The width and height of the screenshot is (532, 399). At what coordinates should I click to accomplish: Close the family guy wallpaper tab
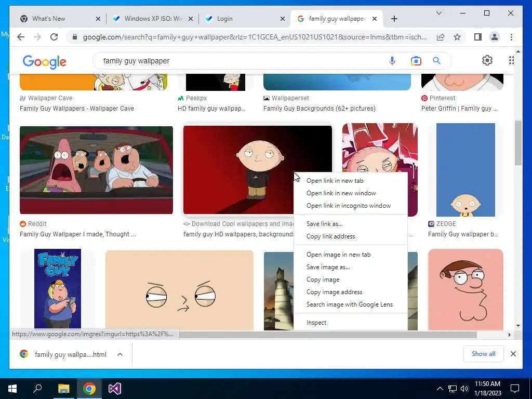375,19
